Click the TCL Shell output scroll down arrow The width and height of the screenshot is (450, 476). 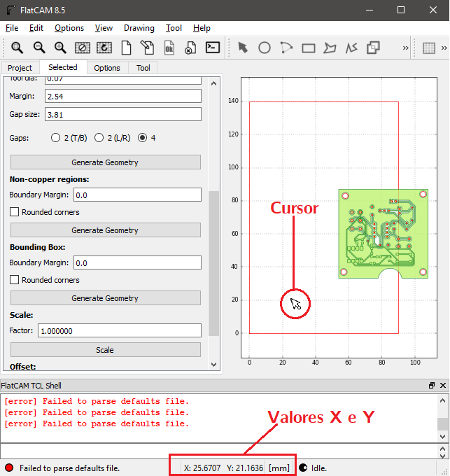tap(442, 437)
